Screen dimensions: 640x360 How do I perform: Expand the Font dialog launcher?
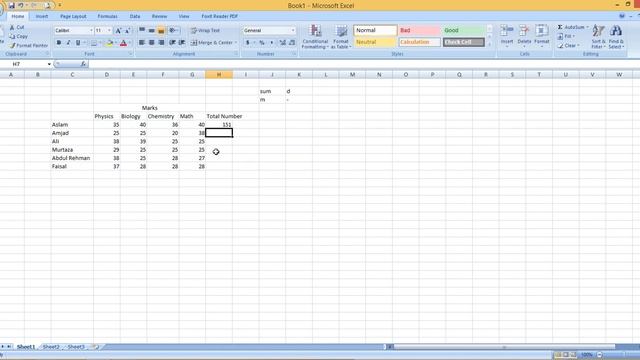131,54
